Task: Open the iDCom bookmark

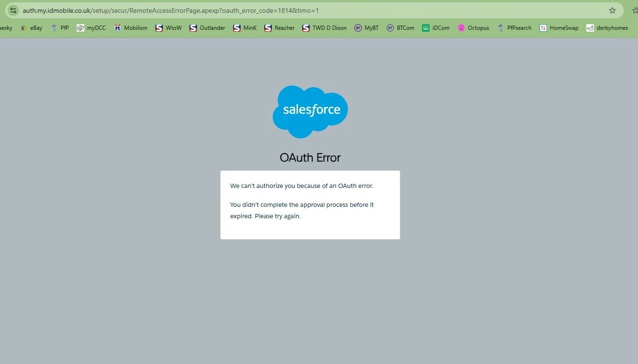Action: [x=436, y=28]
